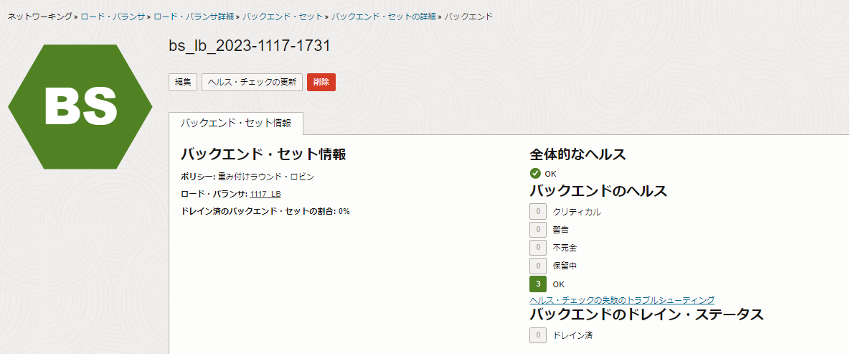This screenshot has width=868, height=354.
Task: Select the バックエンド・セット情報 tab
Action: pos(236,123)
